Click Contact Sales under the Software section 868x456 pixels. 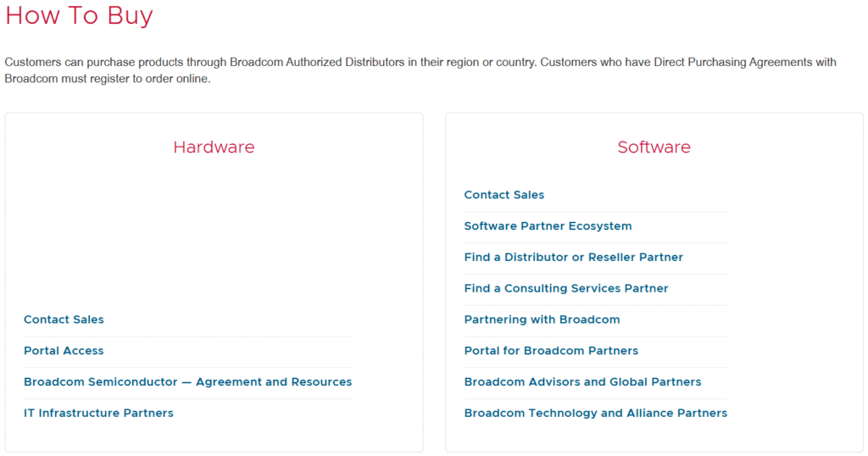(504, 195)
